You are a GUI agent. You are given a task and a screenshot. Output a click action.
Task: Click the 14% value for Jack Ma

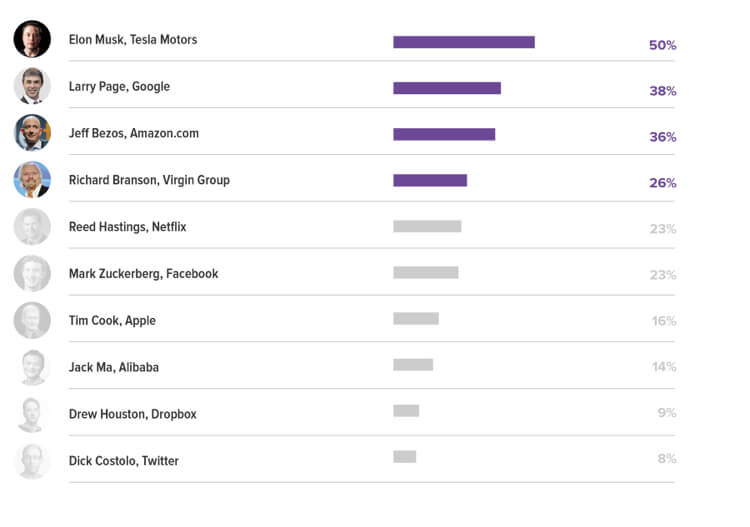664,367
